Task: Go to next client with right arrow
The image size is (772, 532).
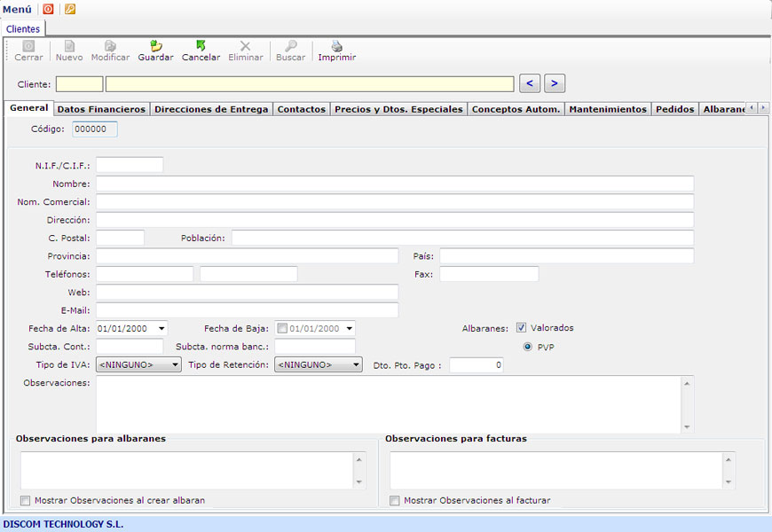Action: click(x=555, y=83)
